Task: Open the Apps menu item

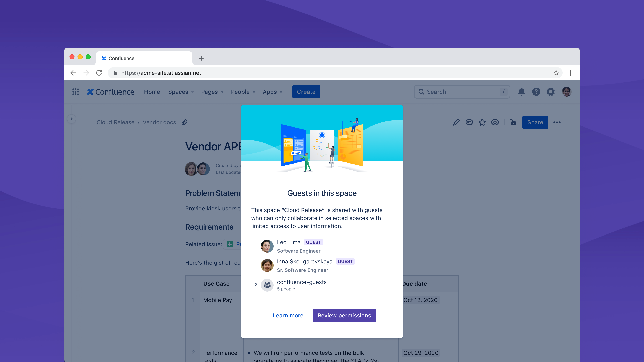Action: (x=271, y=92)
